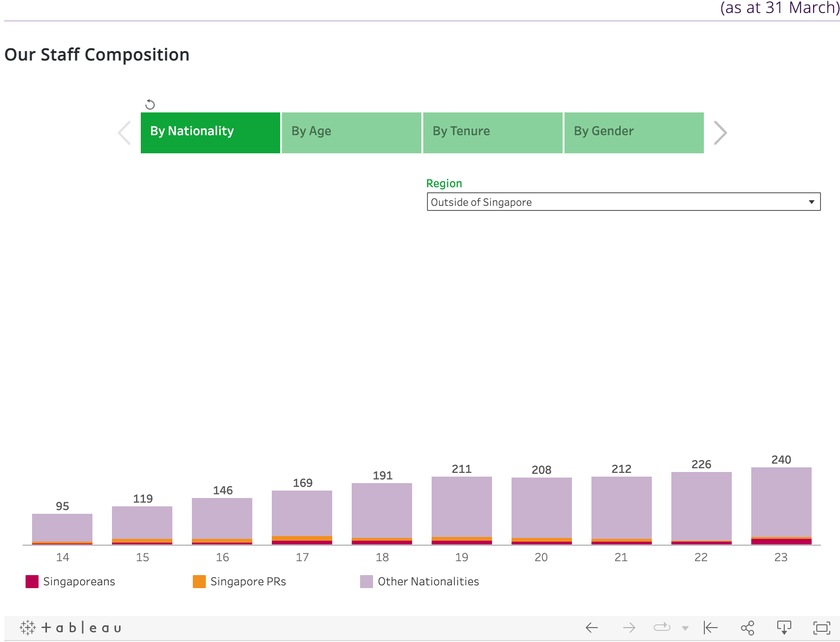Open the replay speed dropdown caret
The width and height of the screenshot is (840, 642).
click(685, 629)
